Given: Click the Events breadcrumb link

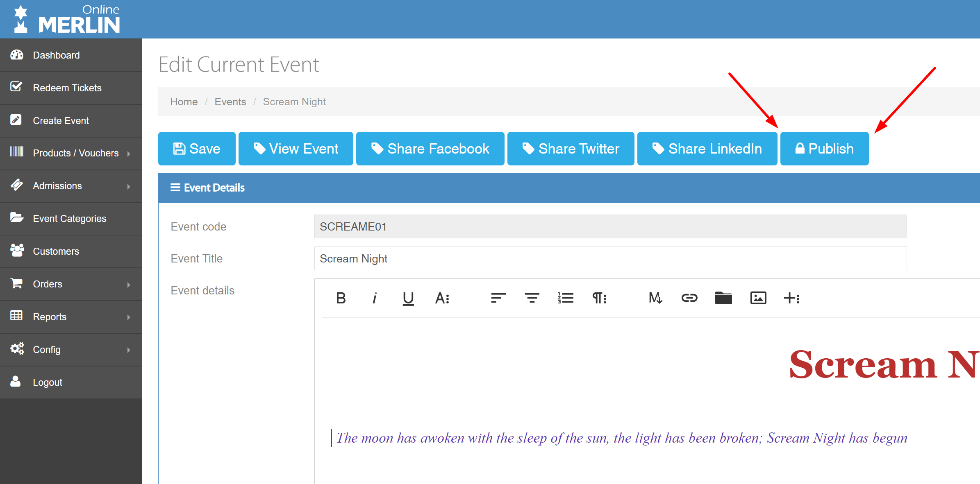Looking at the screenshot, I should pos(230,102).
